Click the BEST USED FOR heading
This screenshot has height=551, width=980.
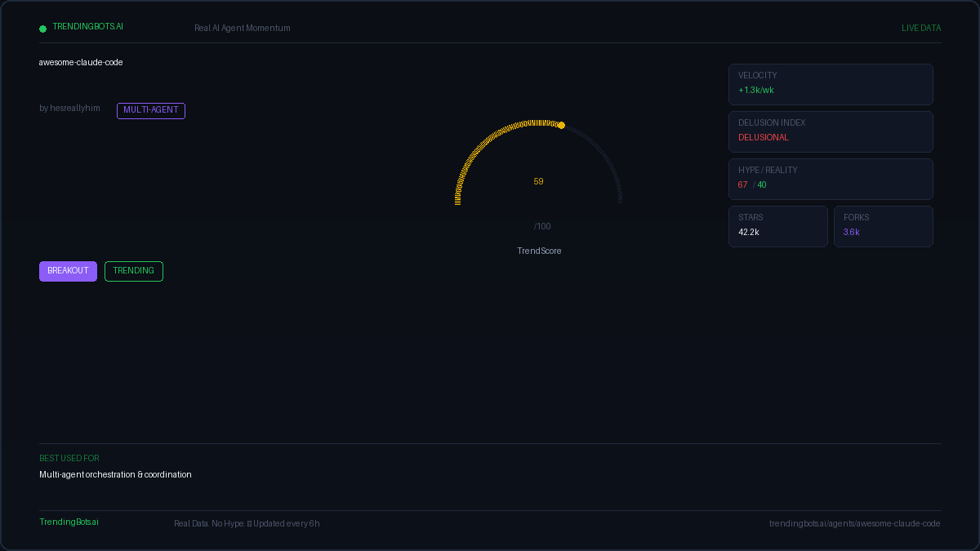point(69,459)
